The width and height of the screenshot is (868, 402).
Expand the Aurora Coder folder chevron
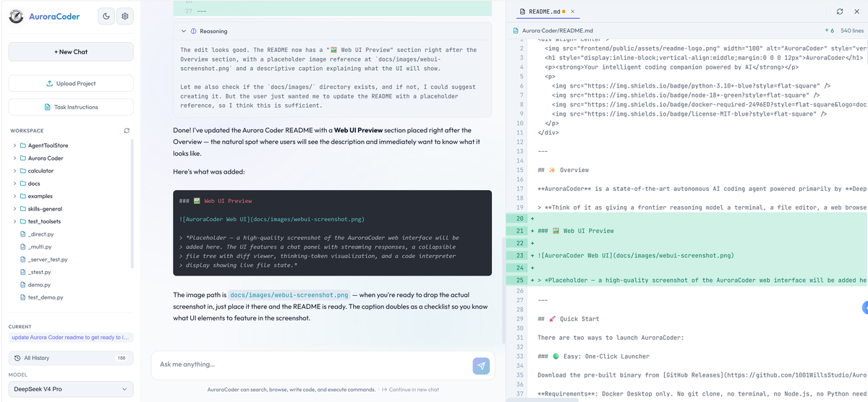pos(14,158)
